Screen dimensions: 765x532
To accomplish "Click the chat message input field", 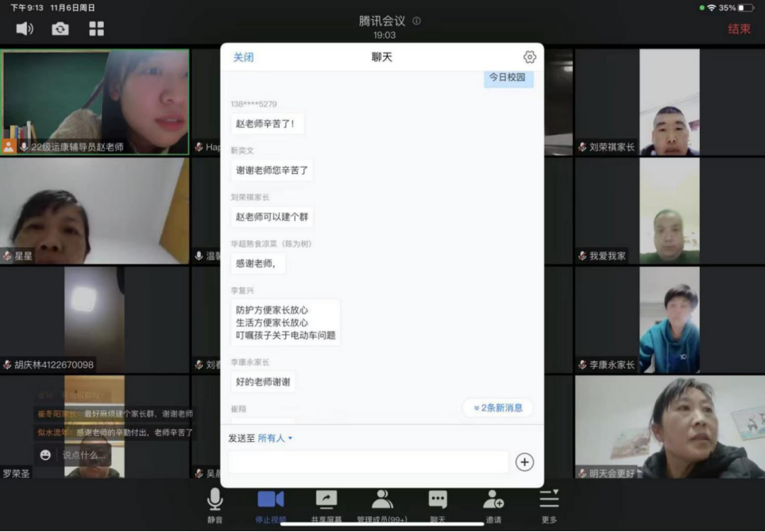I will (x=368, y=462).
